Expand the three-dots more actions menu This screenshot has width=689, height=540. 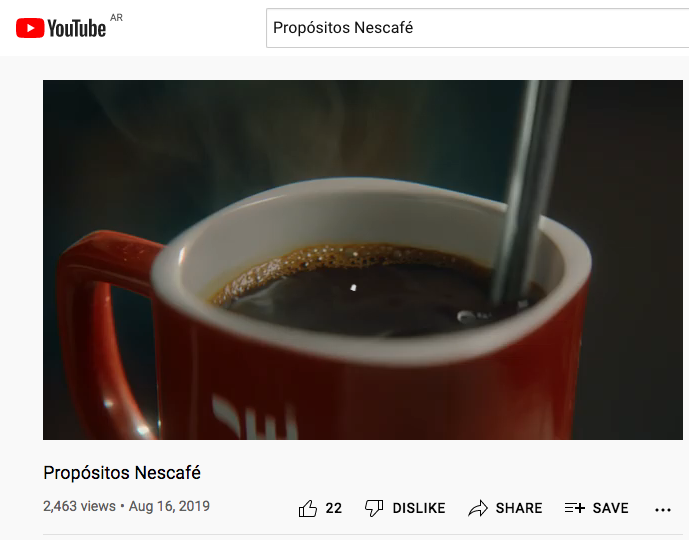click(x=662, y=509)
